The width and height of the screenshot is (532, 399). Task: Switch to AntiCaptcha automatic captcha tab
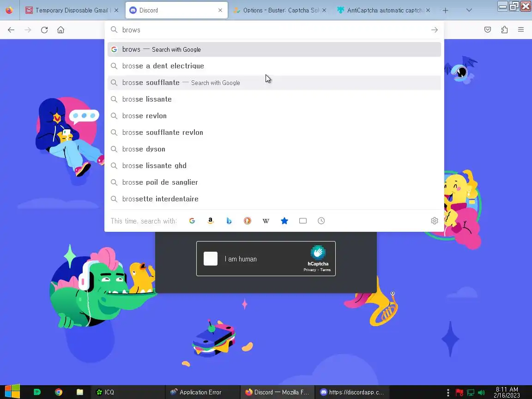[384, 10]
